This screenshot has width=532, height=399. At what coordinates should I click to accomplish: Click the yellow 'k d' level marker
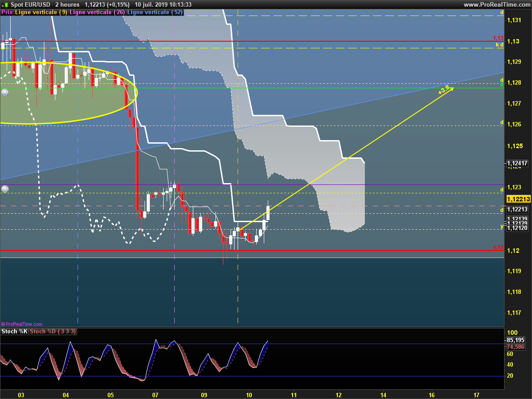point(500,45)
